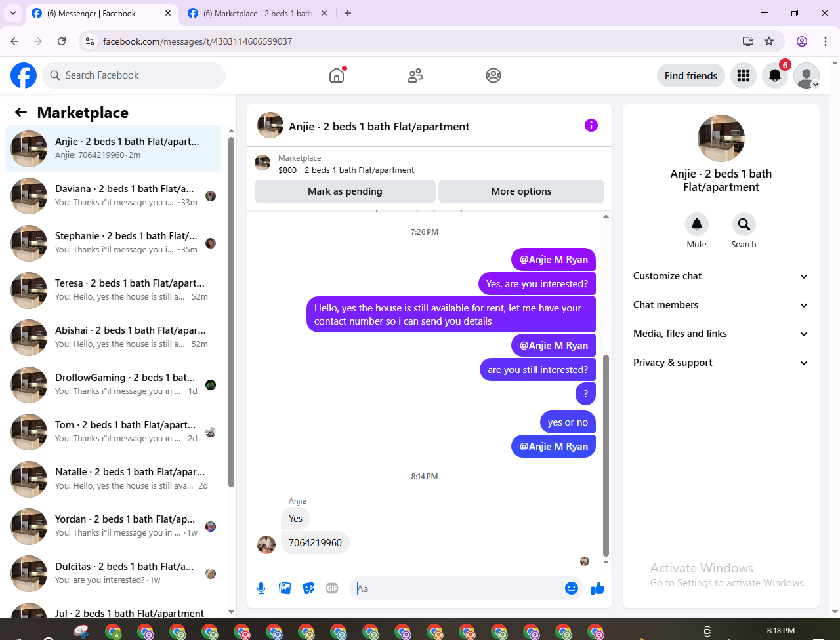Open the Teresa conversation

point(114,290)
